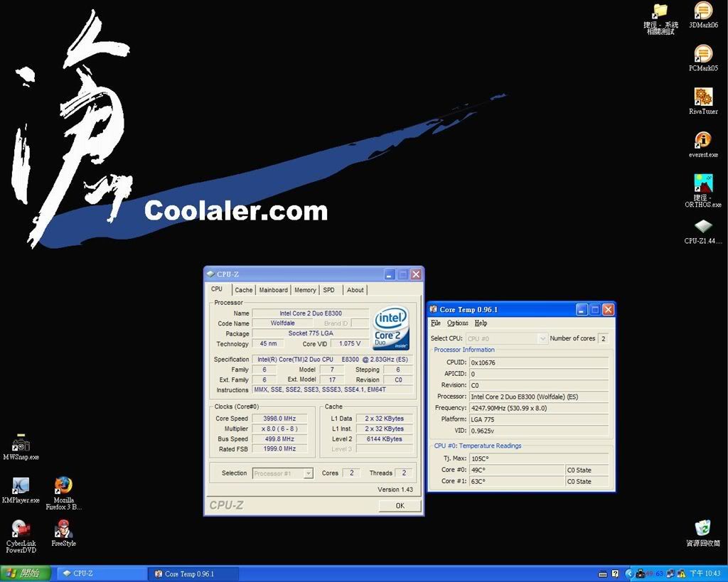This screenshot has height=582, width=728.
Task: Minimize the CPU-Z window
Action: [390, 274]
